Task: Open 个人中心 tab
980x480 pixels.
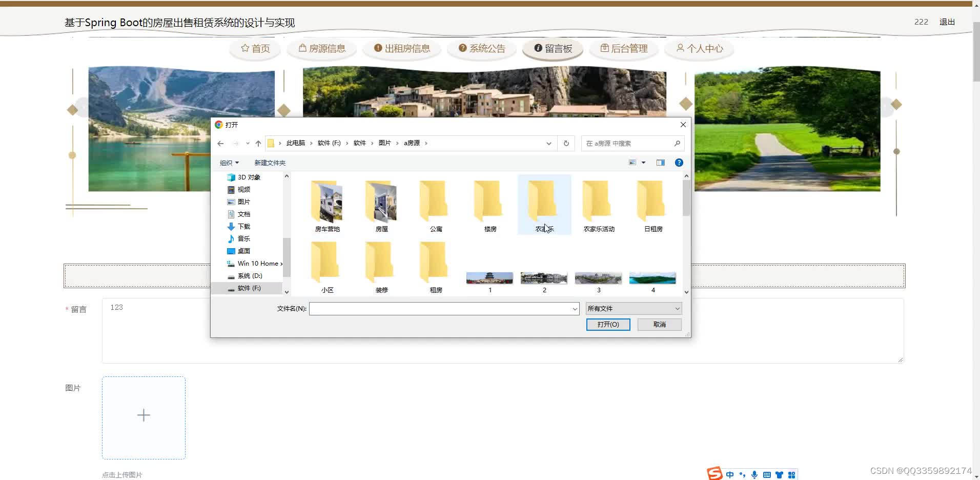Action: tap(699, 49)
